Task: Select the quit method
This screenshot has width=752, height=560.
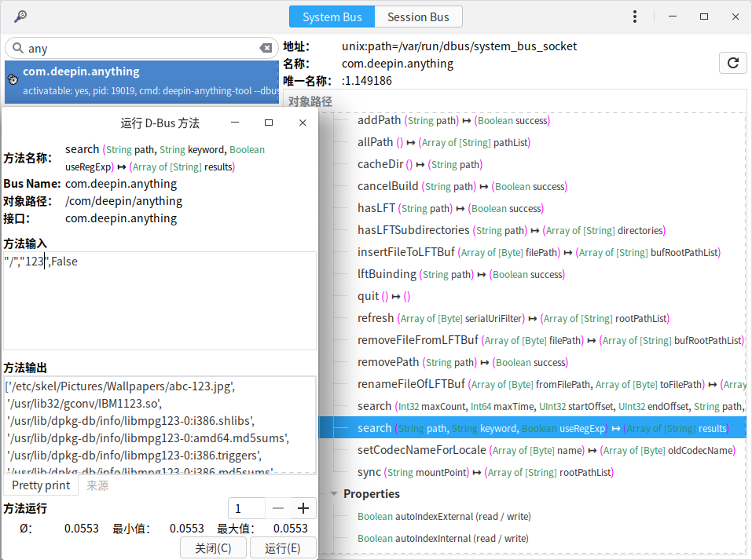Action: (383, 297)
